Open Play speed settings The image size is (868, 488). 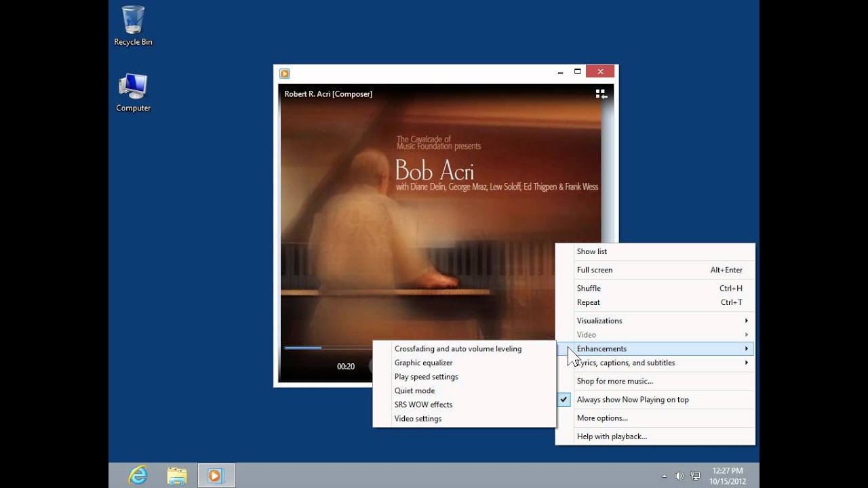pos(465,377)
